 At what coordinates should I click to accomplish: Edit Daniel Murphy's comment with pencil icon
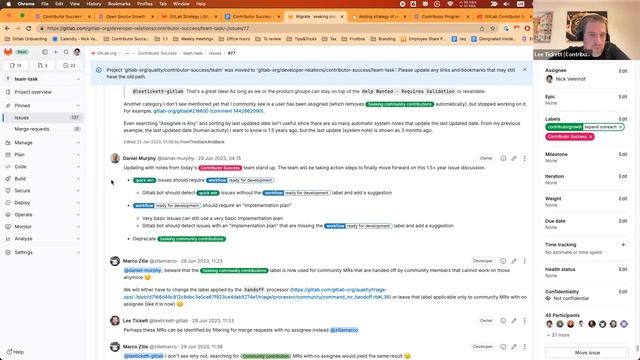click(x=514, y=158)
